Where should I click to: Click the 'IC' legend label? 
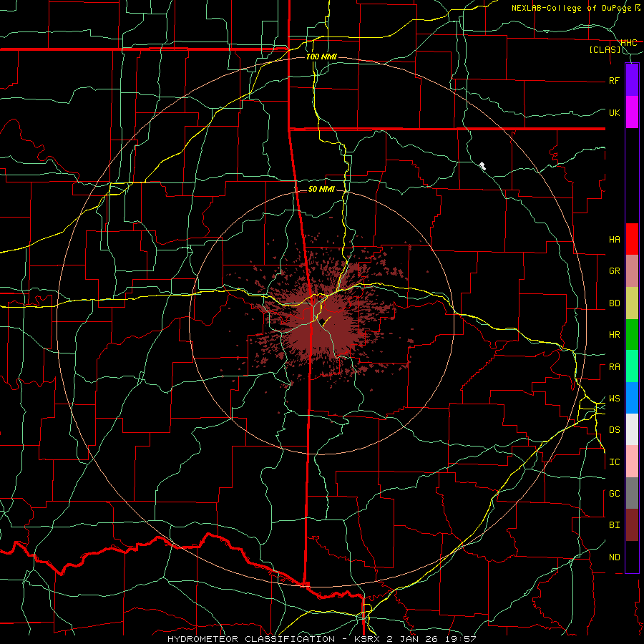tap(614, 462)
